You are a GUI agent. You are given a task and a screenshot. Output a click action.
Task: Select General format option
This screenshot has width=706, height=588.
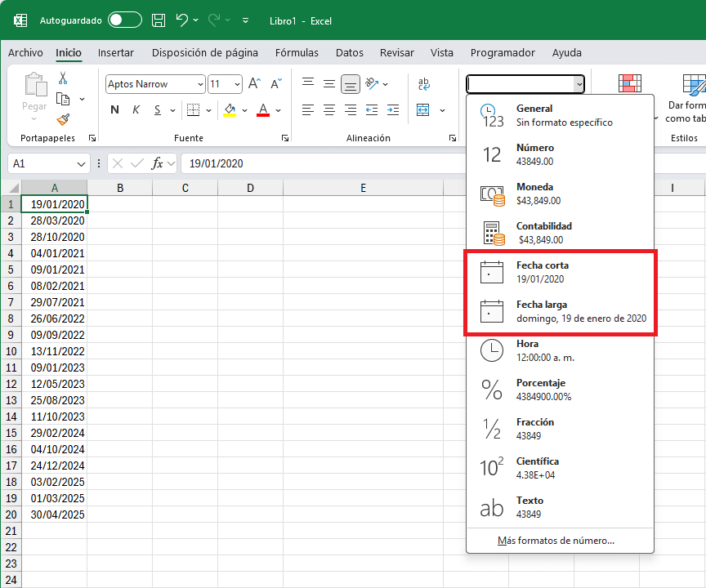pos(560,115)
